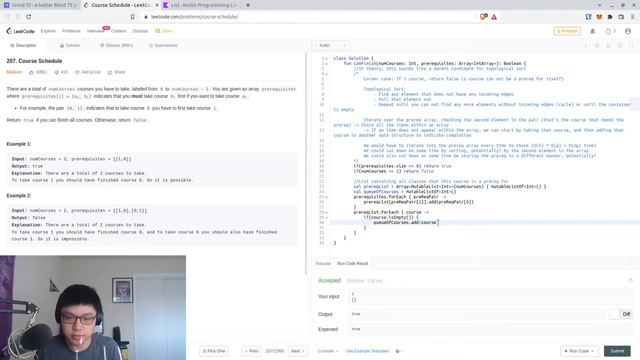Image resolution: width=640 pixels, height=360 pixels.
Task: Open new browser tab with plus
Action: click(248, 5)
